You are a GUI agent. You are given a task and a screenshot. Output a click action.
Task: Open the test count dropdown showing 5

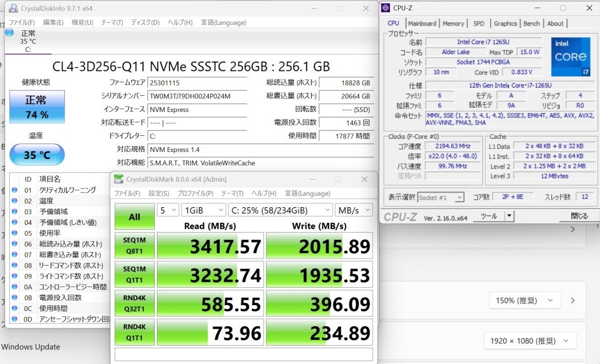[168, 210]
